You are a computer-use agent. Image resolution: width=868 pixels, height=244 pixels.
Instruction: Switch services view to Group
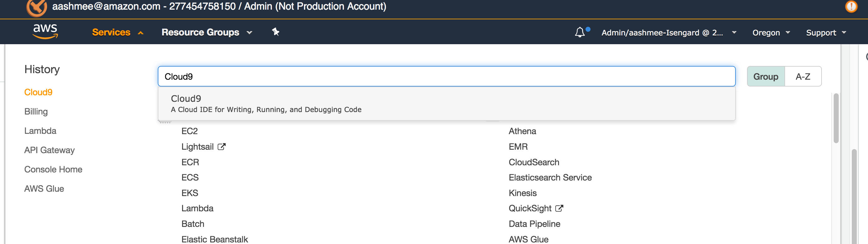[x=765, y=77]
